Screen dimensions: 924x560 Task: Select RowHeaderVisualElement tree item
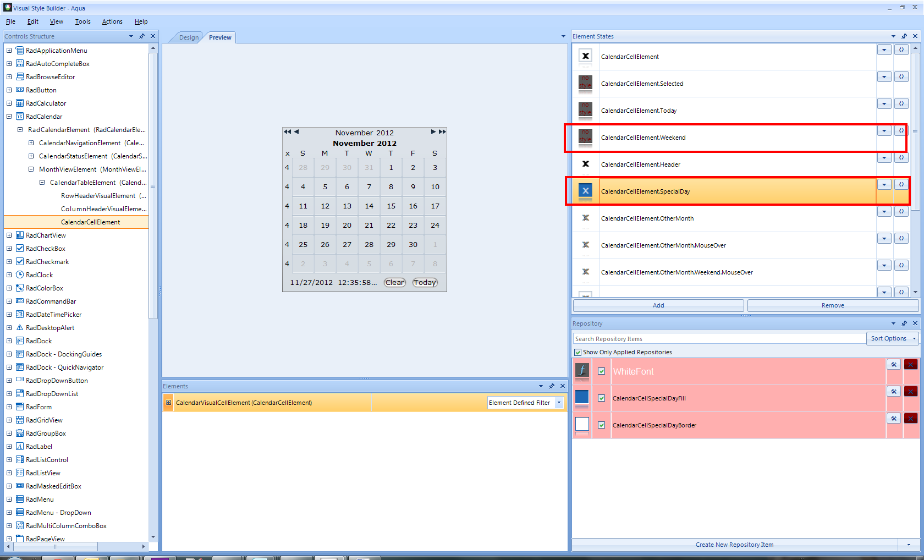pyautogui.click(x=103, y=195)
